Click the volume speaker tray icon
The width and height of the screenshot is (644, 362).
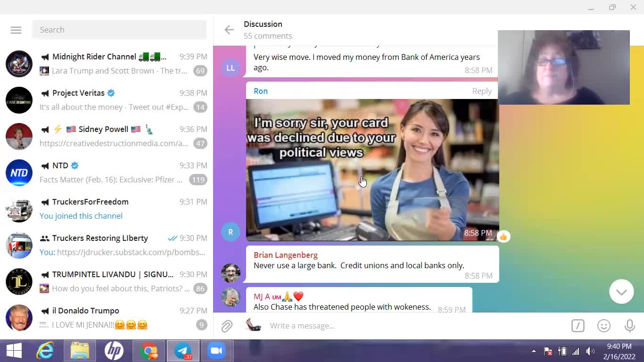590,351
